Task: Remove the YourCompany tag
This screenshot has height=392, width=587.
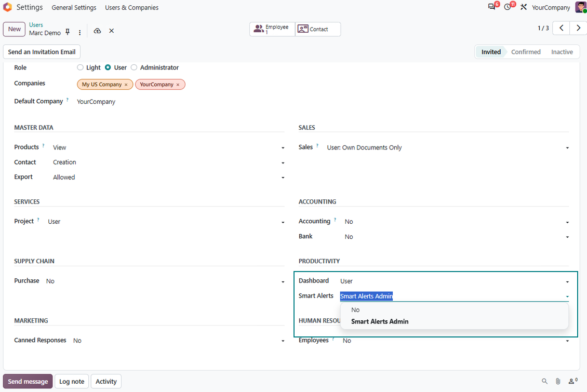Action: [x=178, y=85]
